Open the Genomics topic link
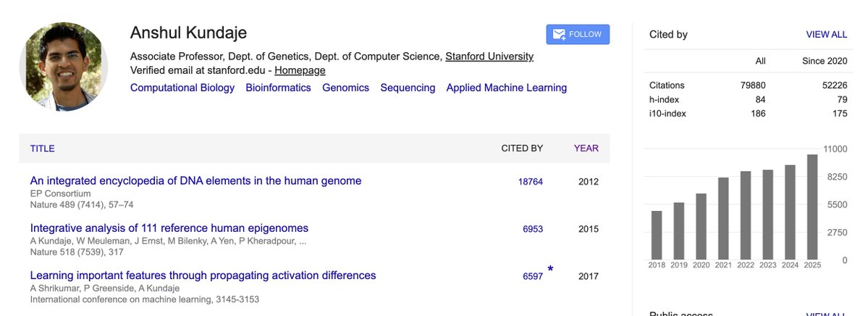Image resolution: width=868 pixels, height=316 pixels. [x=345, y=88]
